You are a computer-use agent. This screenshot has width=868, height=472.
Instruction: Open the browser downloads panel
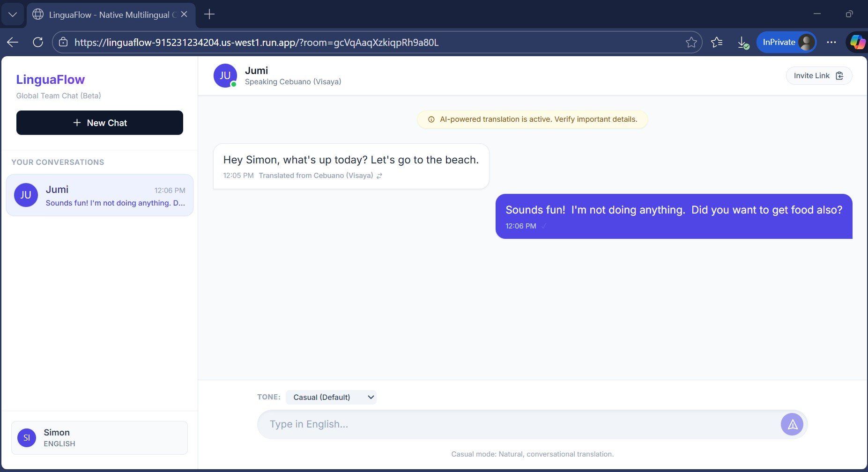click(743, 43)
